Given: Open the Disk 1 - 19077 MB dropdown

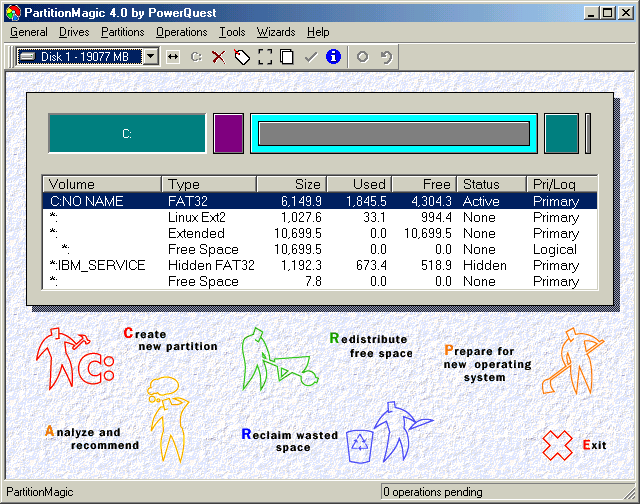Looking at the screenshot, I should point(151,56).
